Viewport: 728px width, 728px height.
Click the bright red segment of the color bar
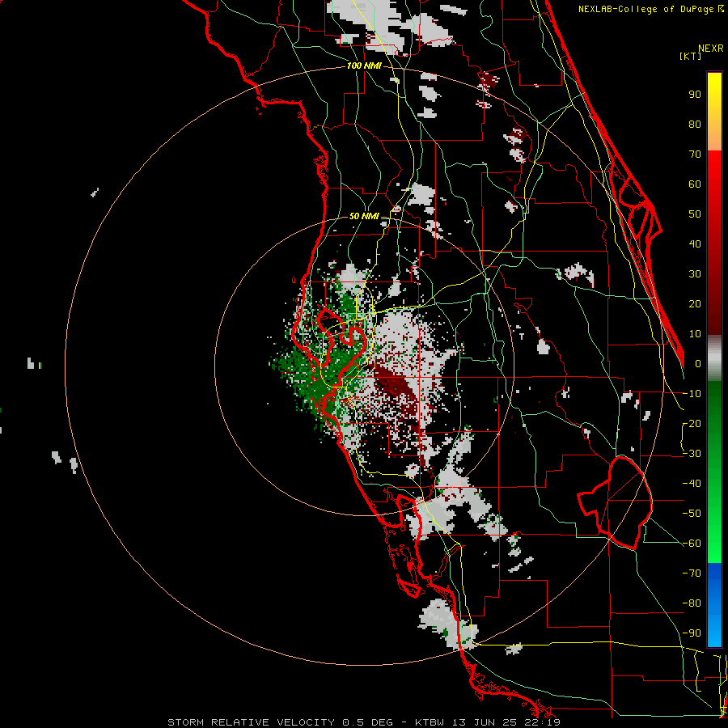point(714,241)
